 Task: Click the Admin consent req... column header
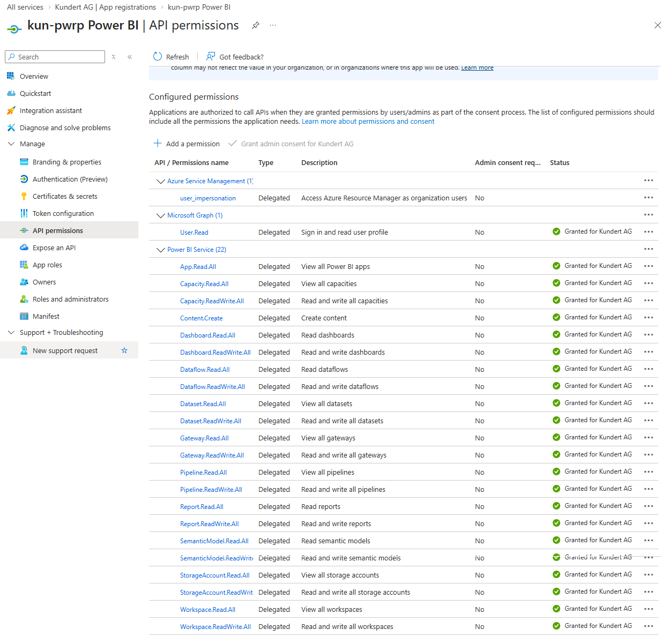[508, 163]
